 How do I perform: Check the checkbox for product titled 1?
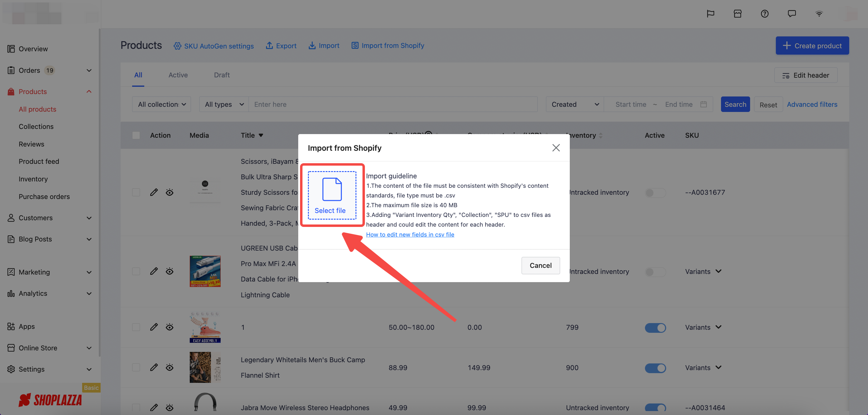[x=136, y=327]
